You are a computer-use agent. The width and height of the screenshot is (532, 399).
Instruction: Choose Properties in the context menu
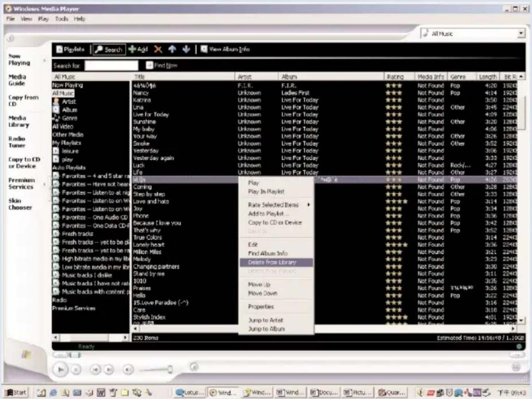tap(276, 307)
